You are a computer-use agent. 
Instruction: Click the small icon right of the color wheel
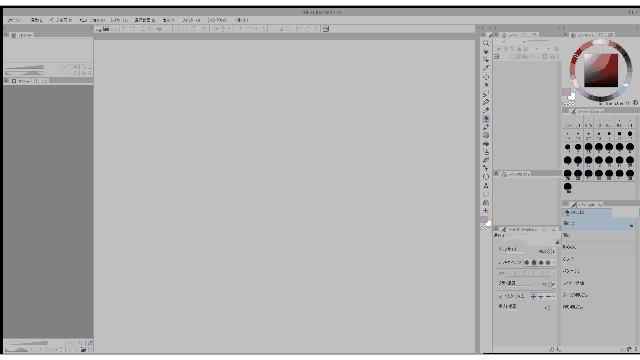(x=636, y=103)
